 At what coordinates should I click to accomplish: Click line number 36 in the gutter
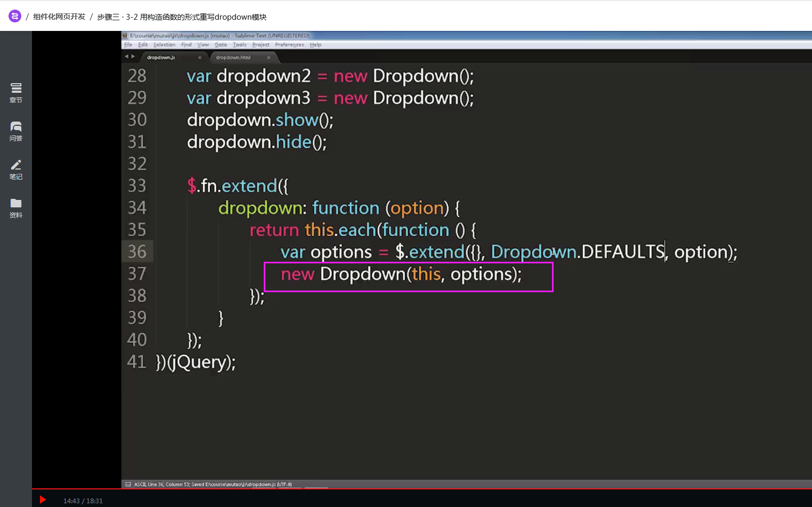pos(137,252)
